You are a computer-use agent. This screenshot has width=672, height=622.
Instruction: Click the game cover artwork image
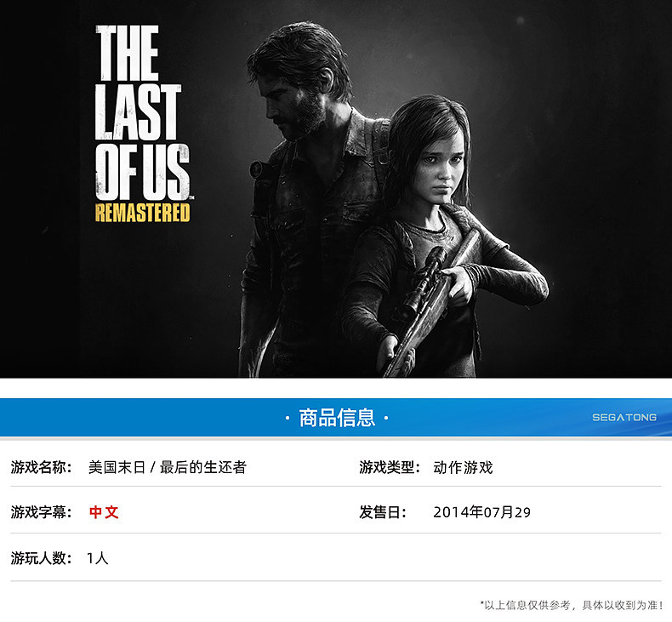pos(336,189)
